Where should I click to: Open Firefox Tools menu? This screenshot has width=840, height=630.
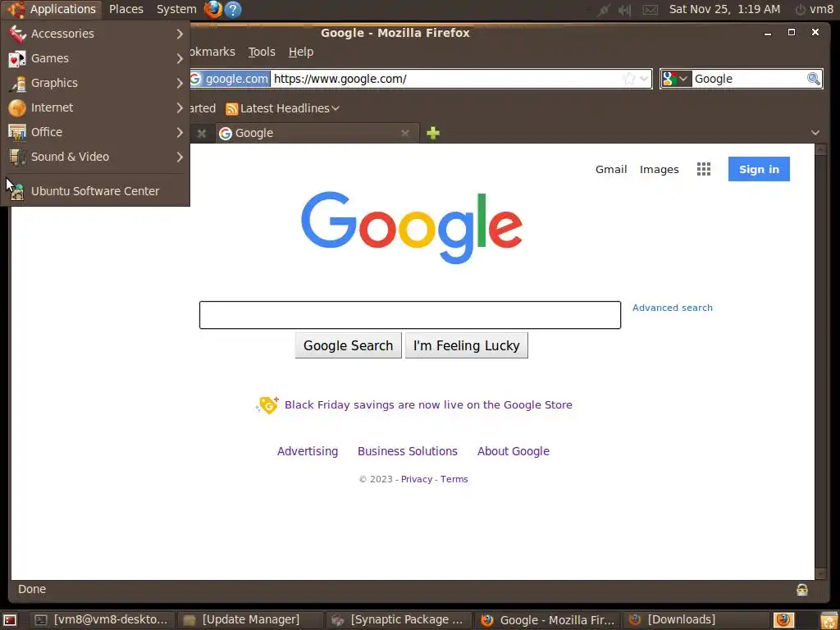(x=262, y=52)
